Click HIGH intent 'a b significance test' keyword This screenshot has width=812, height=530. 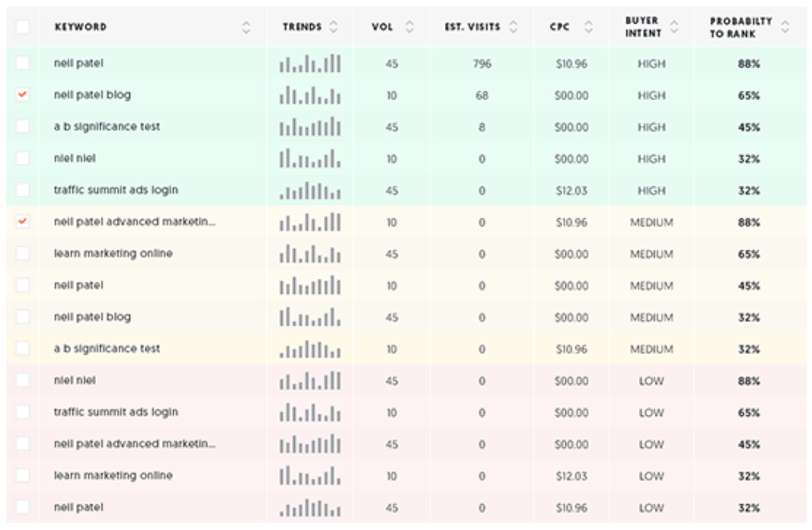tap(106, 127)
